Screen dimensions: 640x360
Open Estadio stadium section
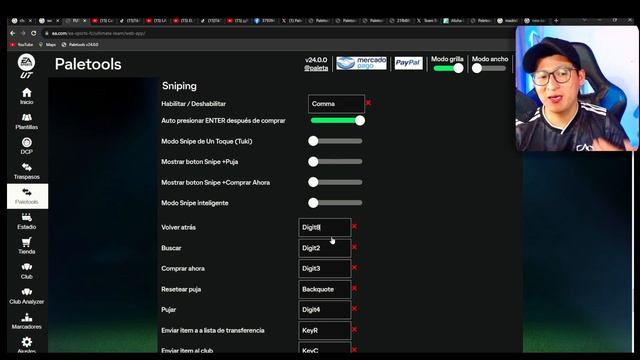coord(27,221)
